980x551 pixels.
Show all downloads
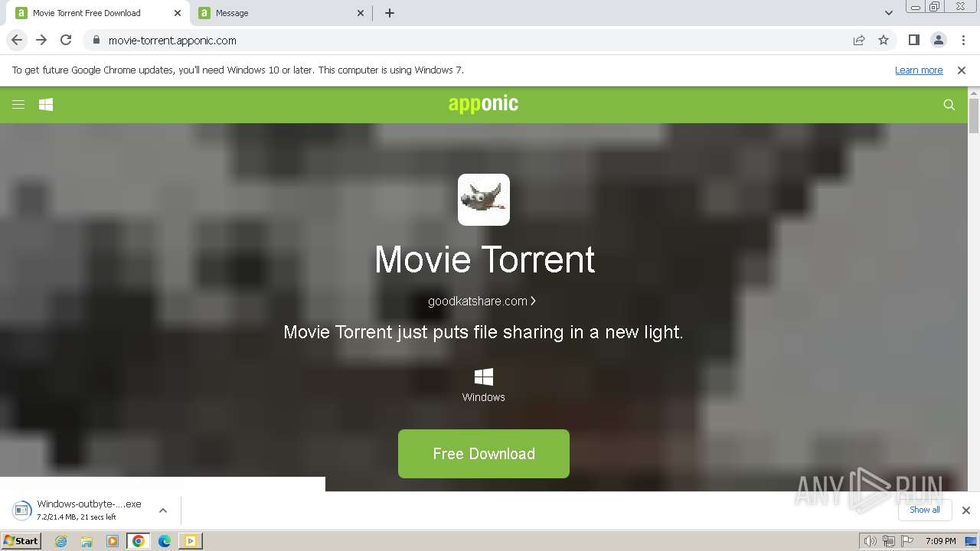pos(925,510)
